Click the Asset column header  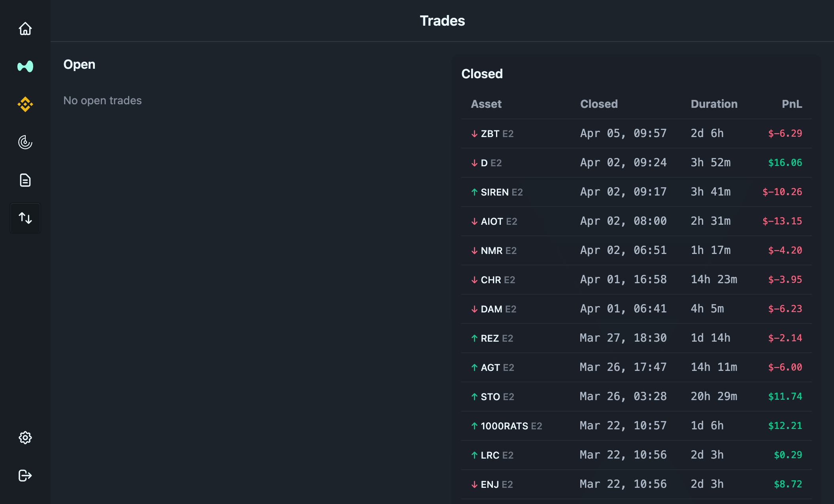click(x=486, y=104)
